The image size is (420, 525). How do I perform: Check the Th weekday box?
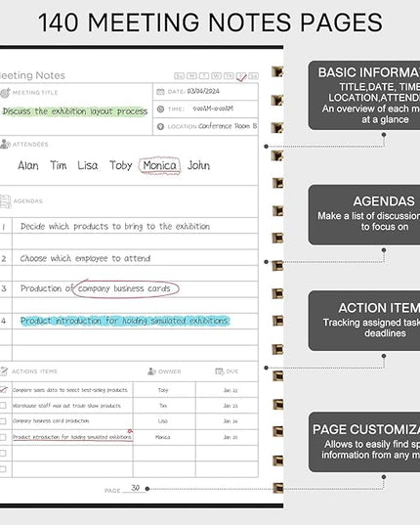(x=229, y=76)
